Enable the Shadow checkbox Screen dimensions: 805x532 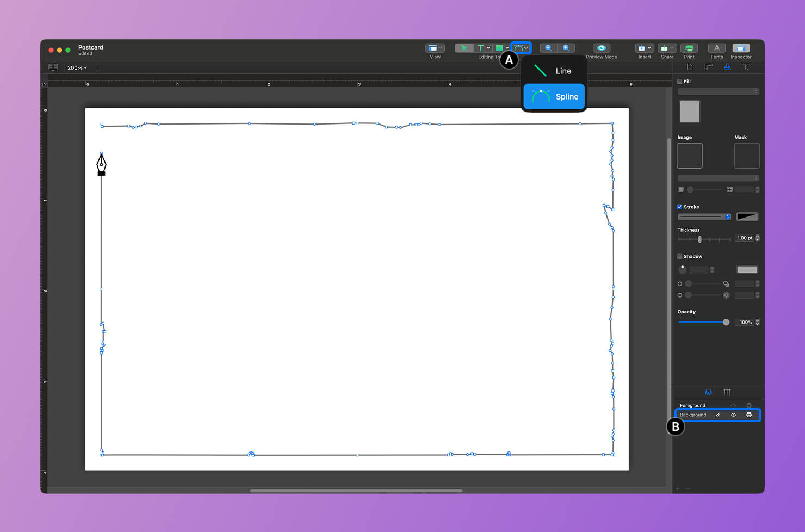tap(679, 256)
